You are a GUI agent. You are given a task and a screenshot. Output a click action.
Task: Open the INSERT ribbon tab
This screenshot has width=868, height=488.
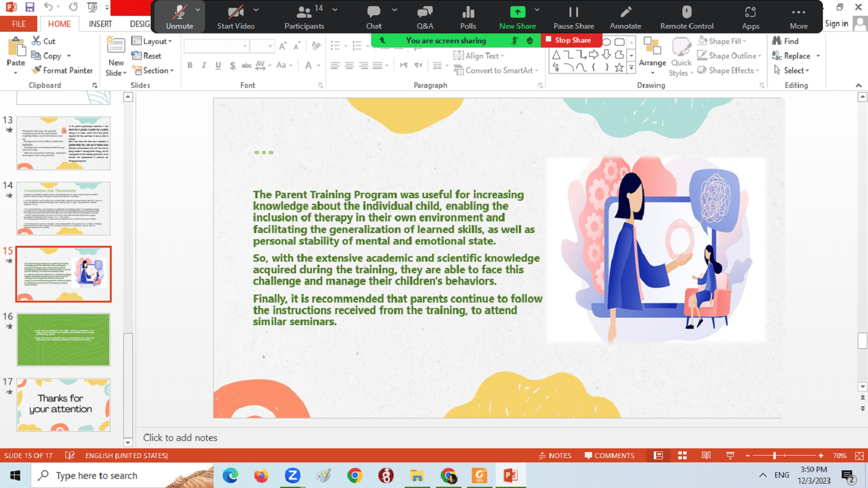[x=100, y=24]
